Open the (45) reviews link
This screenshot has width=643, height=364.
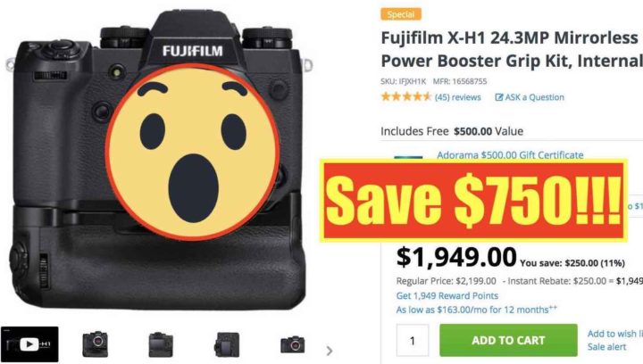(457, 97)
